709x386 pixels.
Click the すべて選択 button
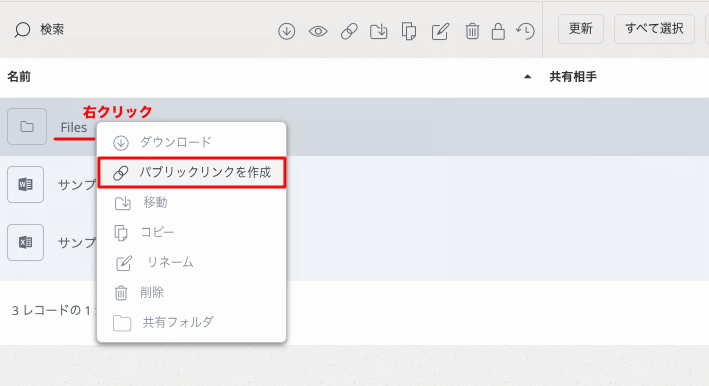[x=654, y=29]
